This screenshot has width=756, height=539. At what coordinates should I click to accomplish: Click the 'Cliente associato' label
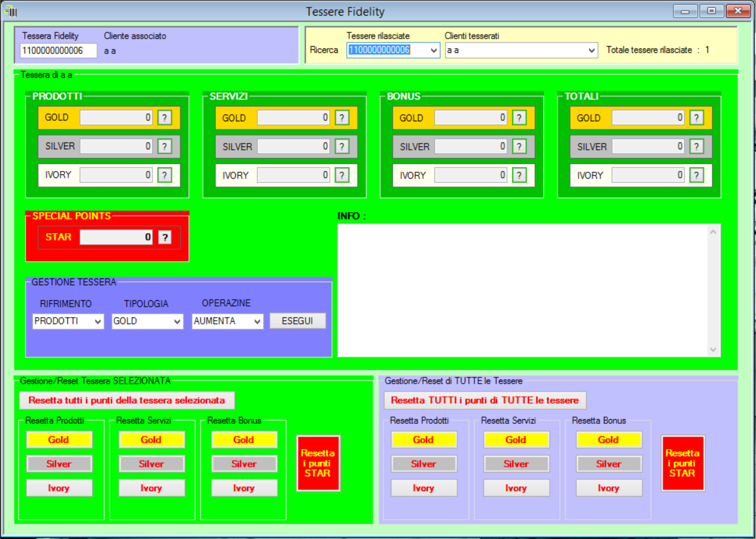click(x=135, y=36)
